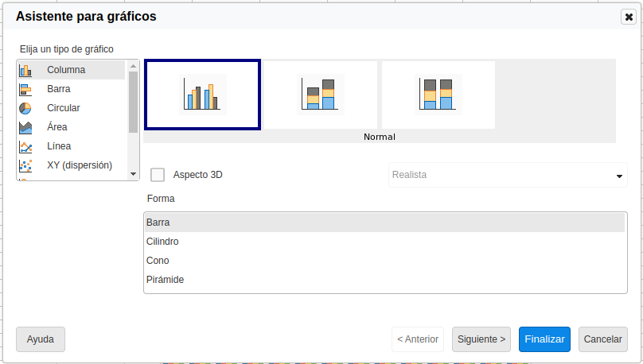
Task: Click the Siguiente > button
Action: click(x=481, y=339)
